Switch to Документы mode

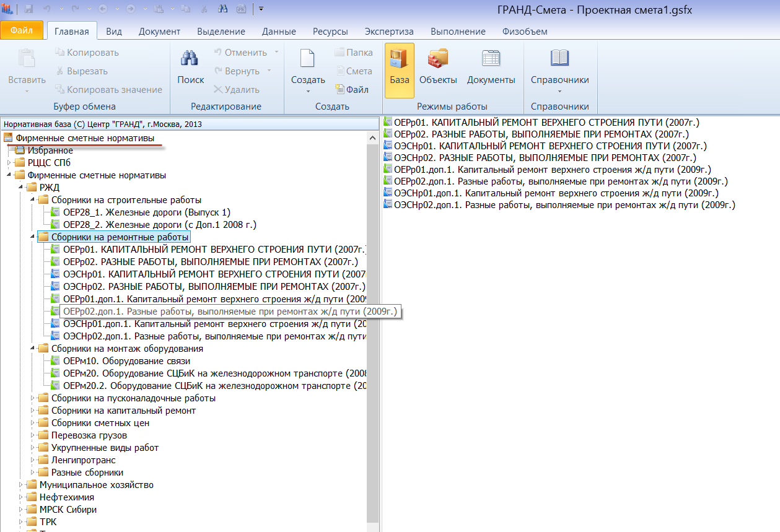click(x=491, y=59)
